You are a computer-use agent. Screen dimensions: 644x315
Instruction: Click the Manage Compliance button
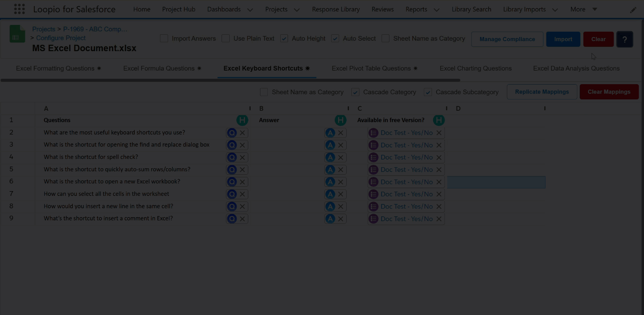pyautogui.click(x=507, y=39)
